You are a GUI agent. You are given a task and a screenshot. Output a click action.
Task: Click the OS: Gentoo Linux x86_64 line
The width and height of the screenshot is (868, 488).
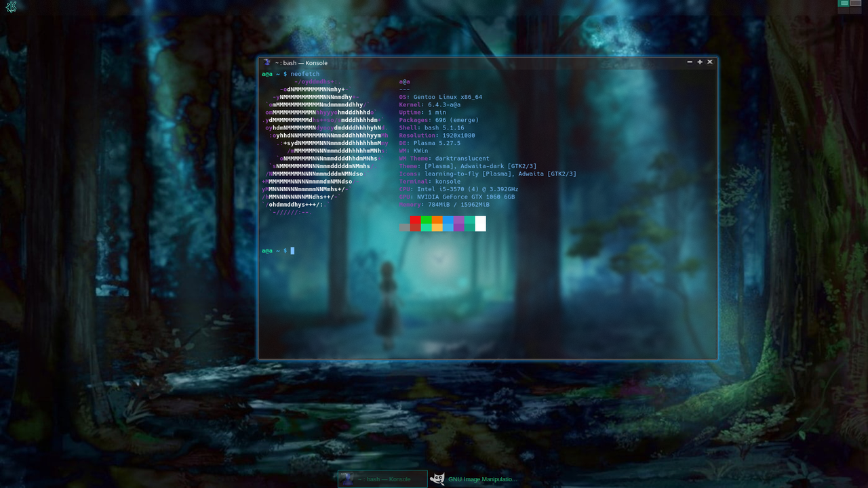441,97
